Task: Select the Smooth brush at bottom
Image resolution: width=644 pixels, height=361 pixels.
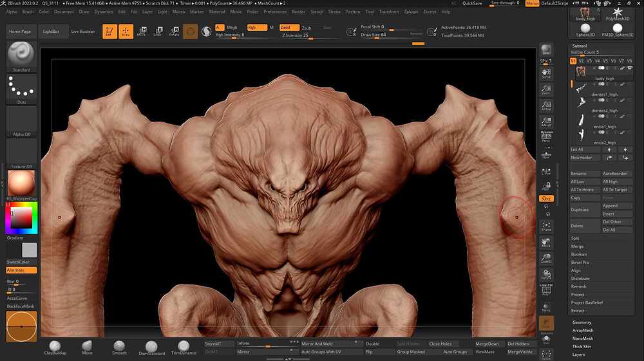Action: [119, 348]
